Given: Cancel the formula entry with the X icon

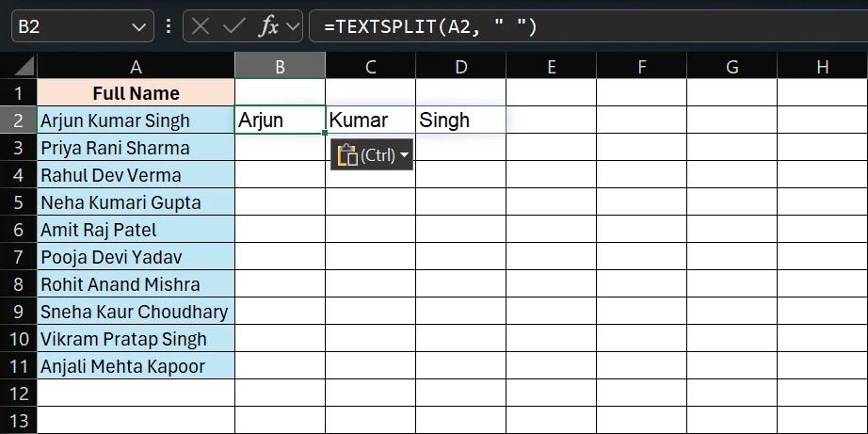Looking at the screenshot, I should (201, 26).
